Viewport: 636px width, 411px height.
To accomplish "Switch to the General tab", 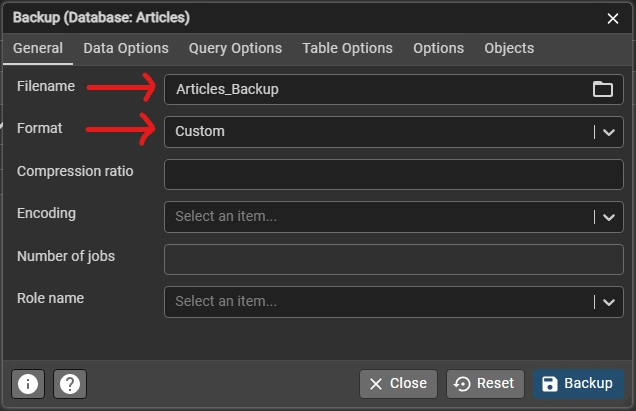I will click(38, 48).
